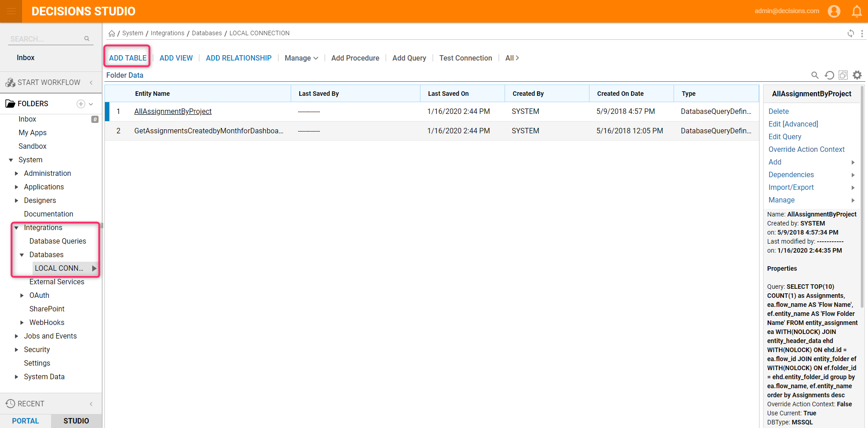This screenshot has width=868, height=428.
Task: Open the SharePoint folder
Action: 47,309
